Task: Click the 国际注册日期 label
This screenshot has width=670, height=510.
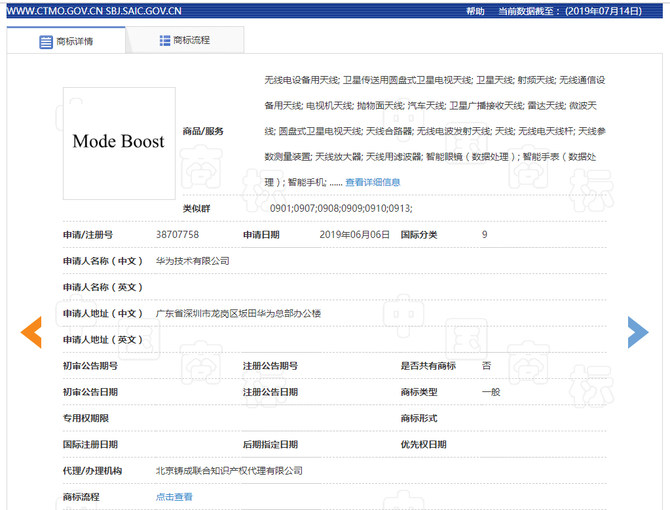Action: [x=90, y=444]
